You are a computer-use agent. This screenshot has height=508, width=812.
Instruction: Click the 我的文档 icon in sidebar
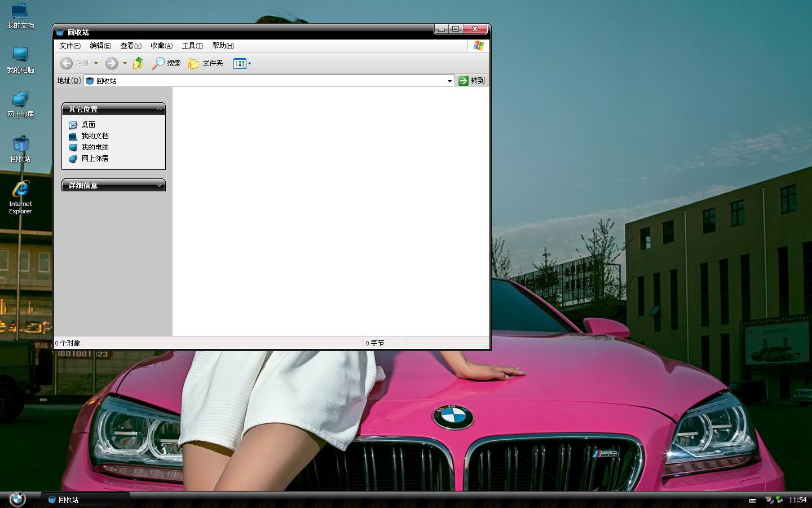pos(73,136)
